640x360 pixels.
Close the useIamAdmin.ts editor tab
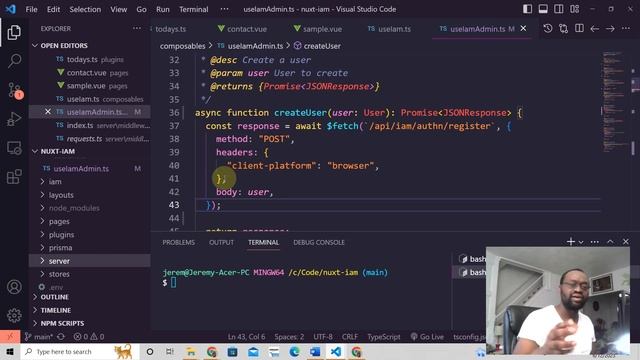tap(523, 29)
